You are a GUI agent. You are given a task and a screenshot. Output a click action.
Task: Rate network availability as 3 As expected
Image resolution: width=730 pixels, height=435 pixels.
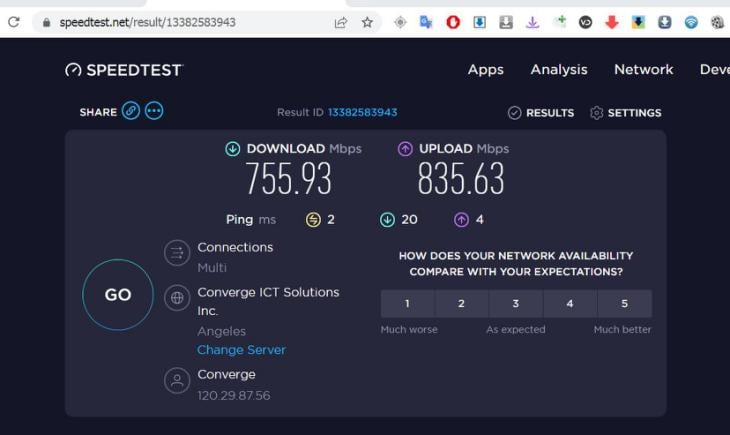coord(516,304)
